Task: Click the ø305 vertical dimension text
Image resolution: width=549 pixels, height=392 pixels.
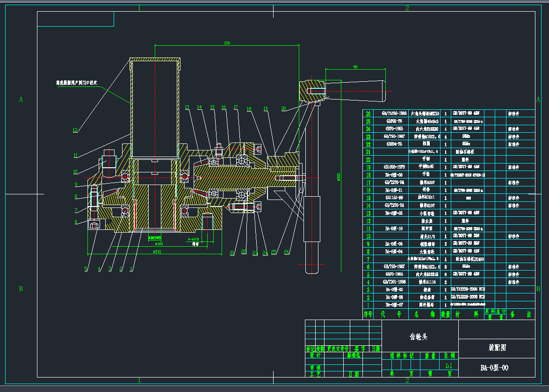Action: coord(338,177)
